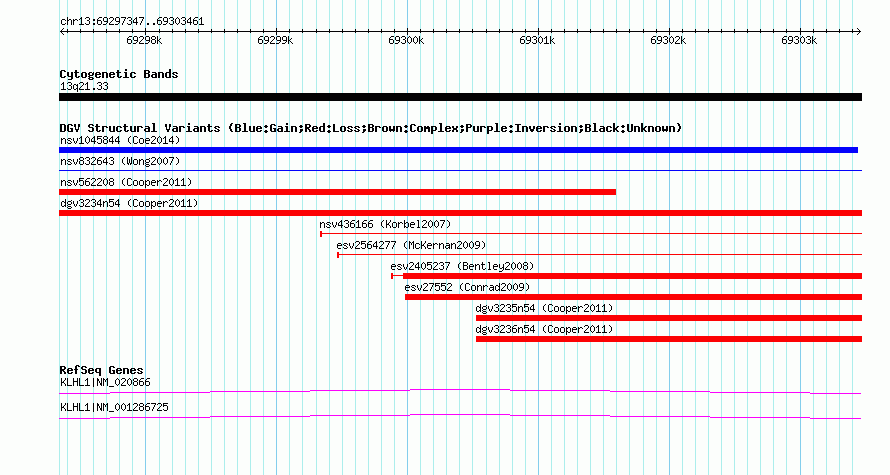This screenshot has width=890, height=475.
Task: Click the black 13q21.33 cytogenetic band bar
Action: [460, 97]
